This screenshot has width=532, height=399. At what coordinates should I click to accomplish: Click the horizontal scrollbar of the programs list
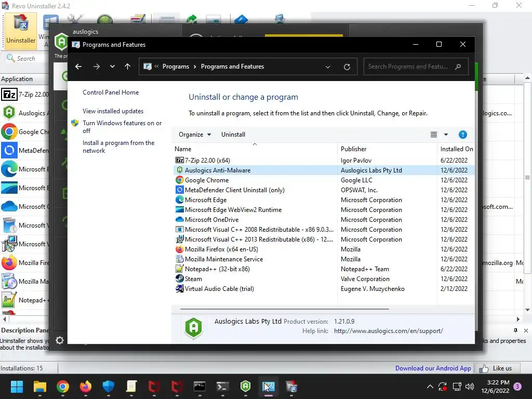click(284, 309)
